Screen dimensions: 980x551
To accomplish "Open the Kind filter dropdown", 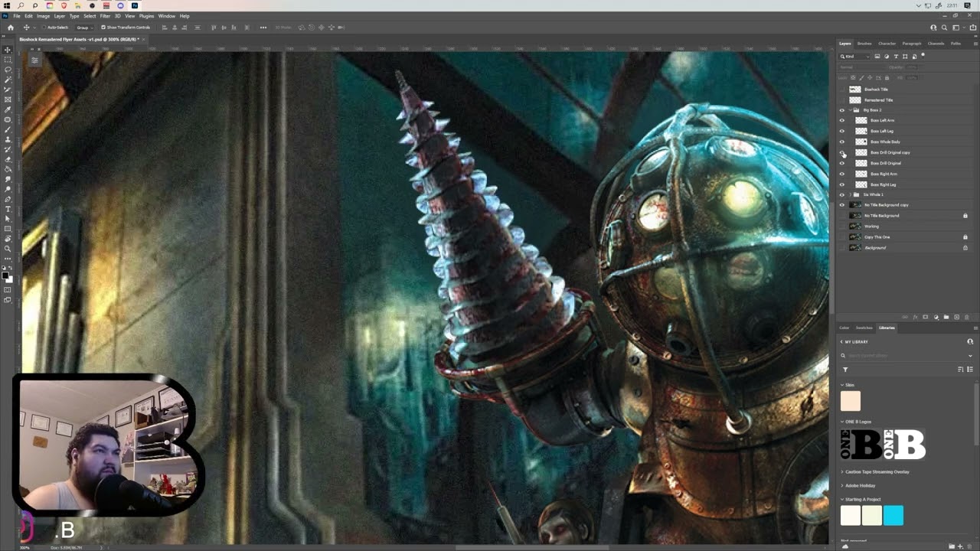I will (856, 56).
